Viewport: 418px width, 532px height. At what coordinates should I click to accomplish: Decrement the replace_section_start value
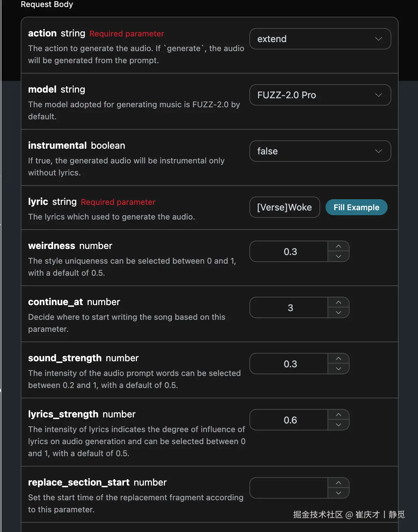click(x=338, y=493)
